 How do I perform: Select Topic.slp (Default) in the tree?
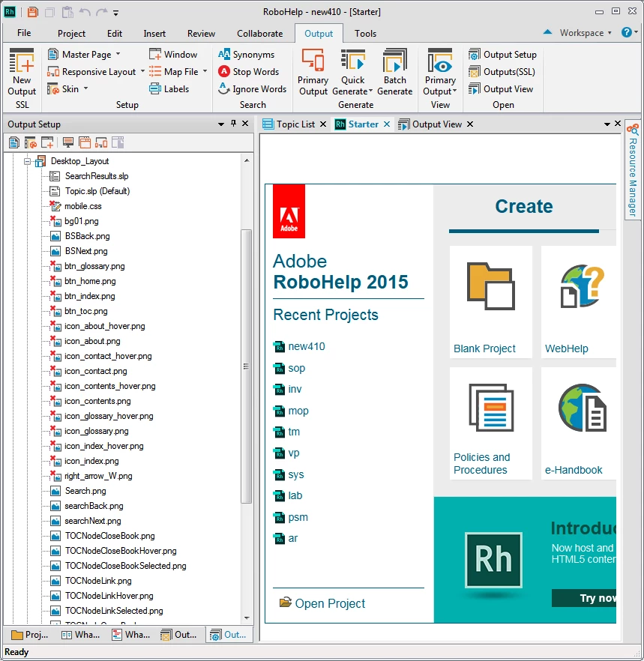click(x=97, y=191)
